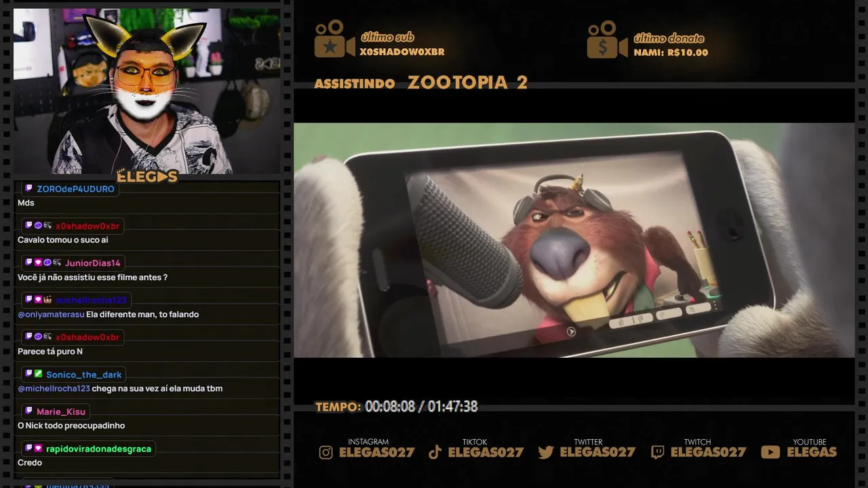Click username rapidoviradonadesgraca in chat

(99, 449)
